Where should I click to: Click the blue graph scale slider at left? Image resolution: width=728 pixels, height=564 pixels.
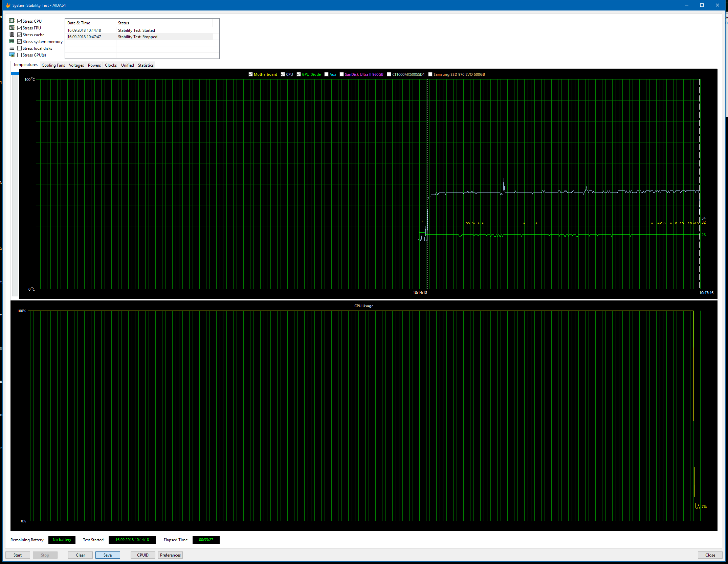pos(15,73)
